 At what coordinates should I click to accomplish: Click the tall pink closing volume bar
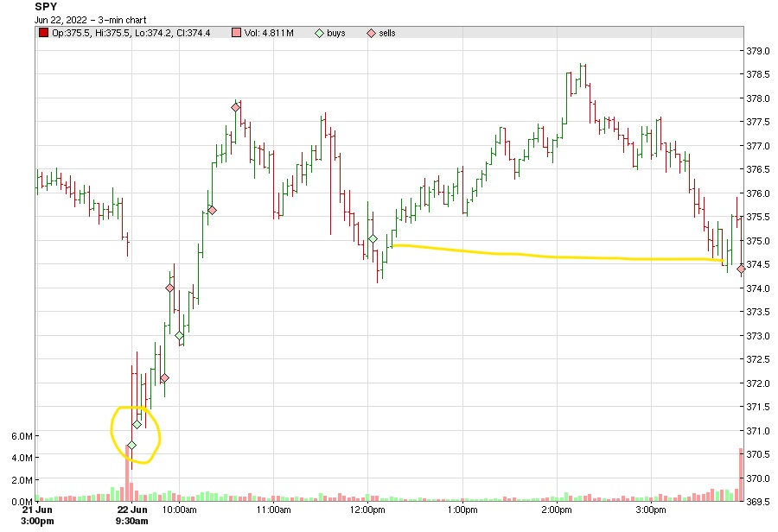[742, 475]
